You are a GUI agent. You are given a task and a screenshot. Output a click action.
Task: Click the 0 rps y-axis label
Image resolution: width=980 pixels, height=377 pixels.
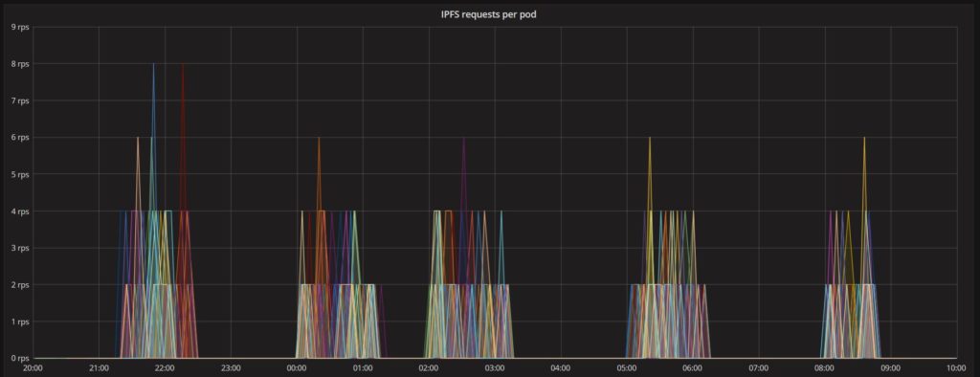tap(20, 358)
